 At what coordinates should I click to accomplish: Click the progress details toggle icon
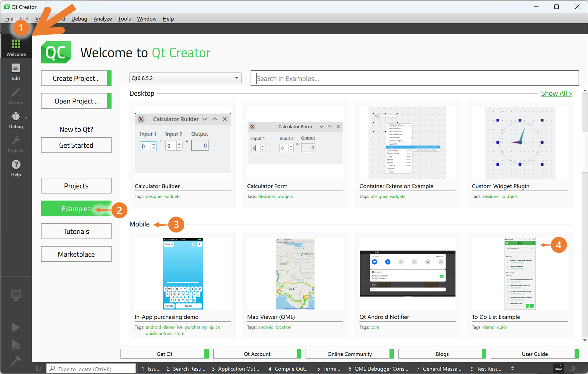click(x=558, y=368)
